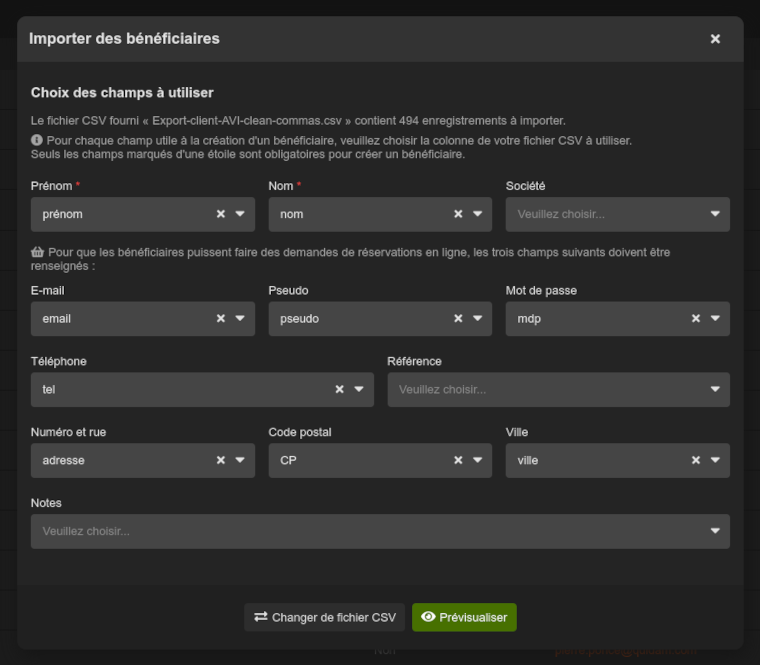Remove the adresse column selection
This screenshot has height=665, width=760.
(220, 461)
